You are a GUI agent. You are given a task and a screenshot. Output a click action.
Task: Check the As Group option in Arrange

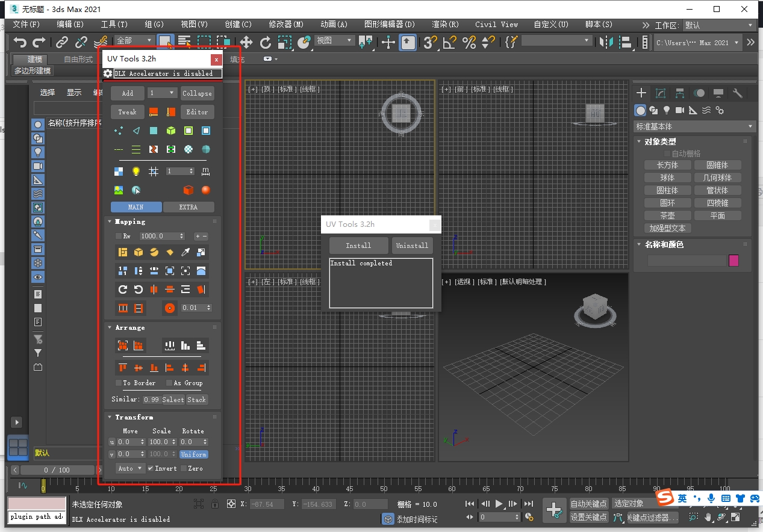(170, 383)
